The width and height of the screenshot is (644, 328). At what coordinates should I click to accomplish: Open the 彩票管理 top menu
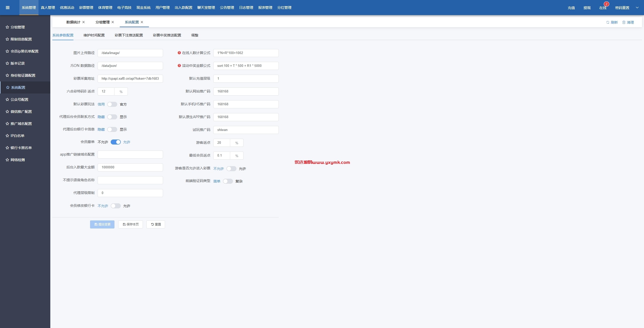point(86,8)
